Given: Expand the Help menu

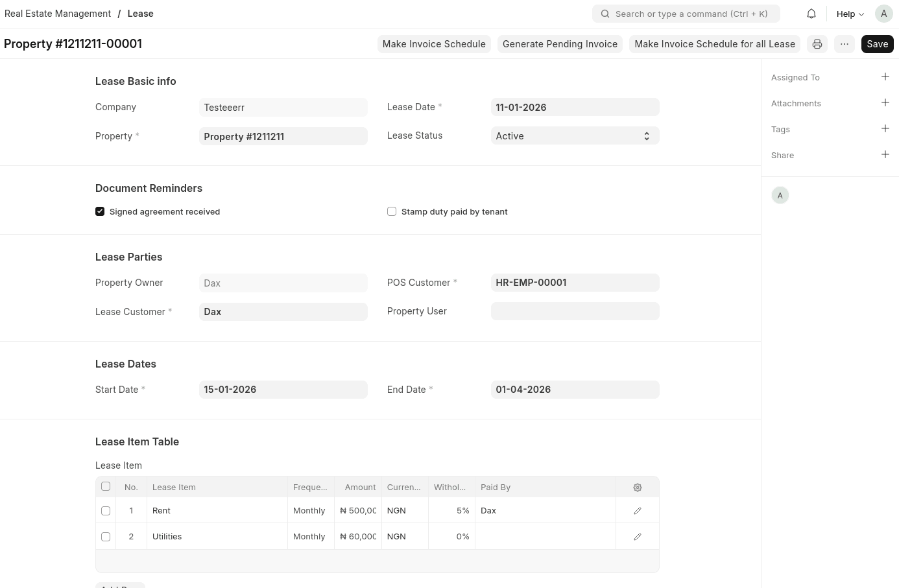Looking at the screenshot, I should click(x=850, y=14).
